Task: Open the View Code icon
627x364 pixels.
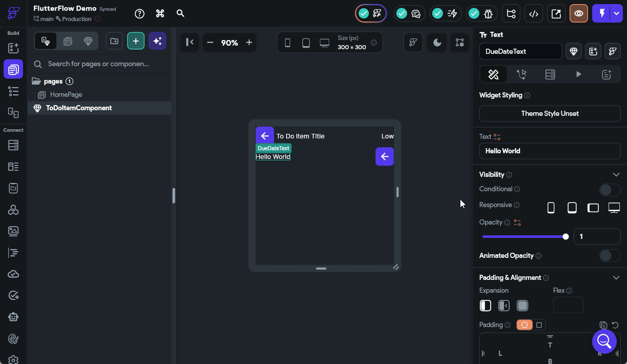Action: pos(533,13)
